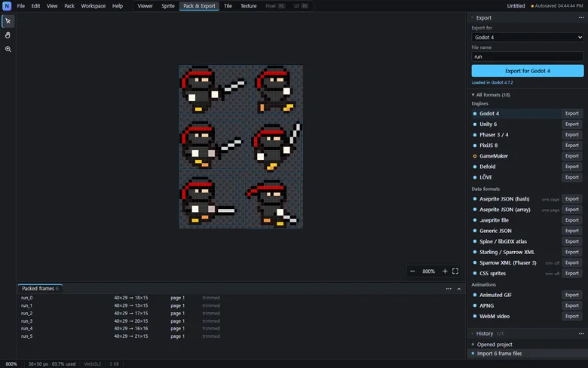
Task: Click Export for Godot 4 button
Action: (527, 71)
